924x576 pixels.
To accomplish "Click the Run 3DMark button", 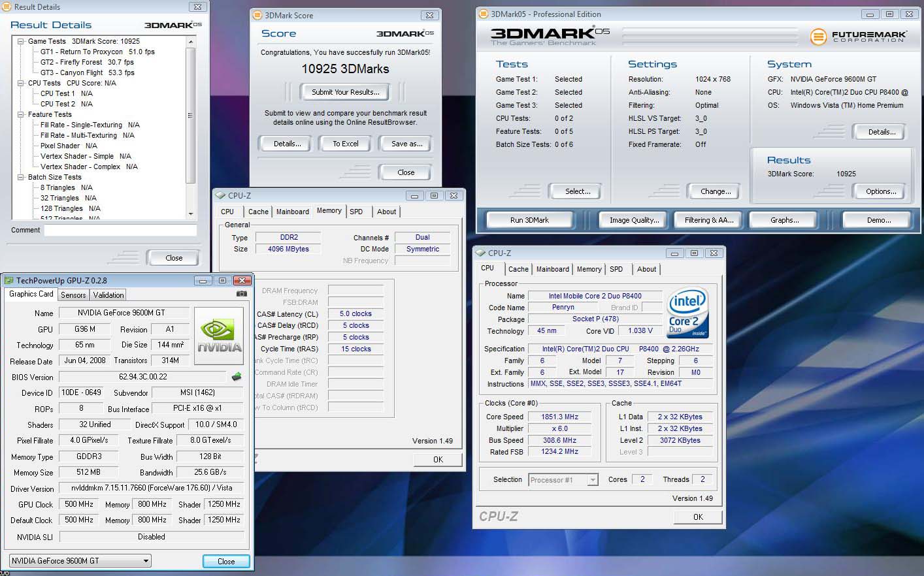I will [529, 220].
